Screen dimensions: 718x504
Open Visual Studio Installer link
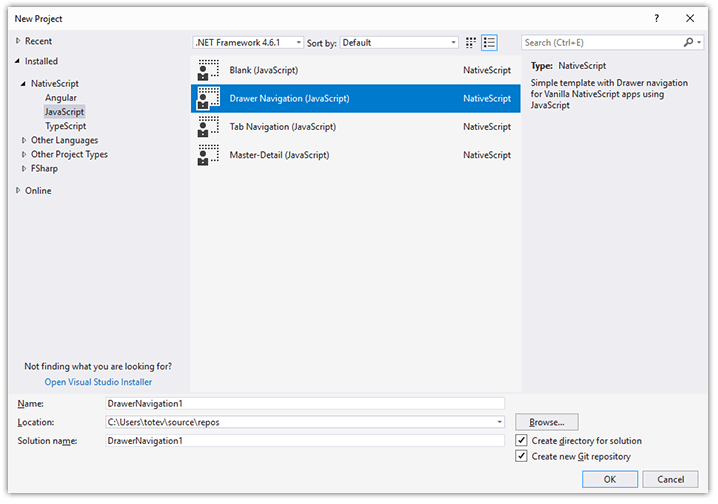(98, 382)
